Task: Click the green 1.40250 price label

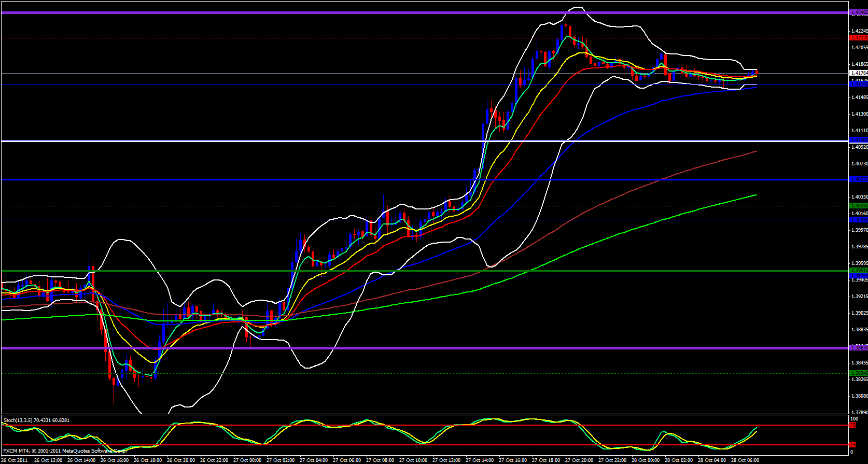Action: pyautogui.click(x=859, y=206)
